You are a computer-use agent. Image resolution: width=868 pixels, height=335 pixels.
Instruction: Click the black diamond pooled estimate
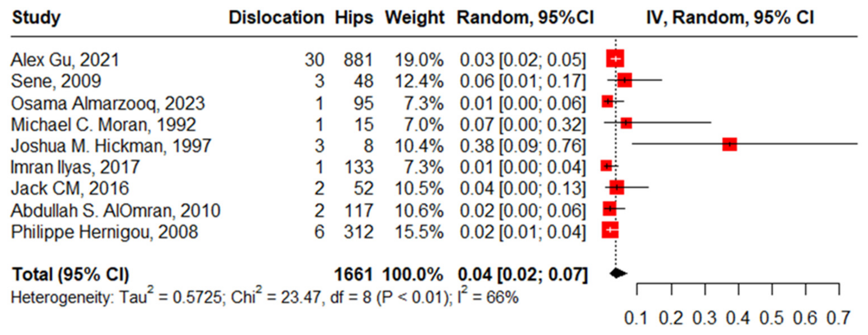[618, 273]
